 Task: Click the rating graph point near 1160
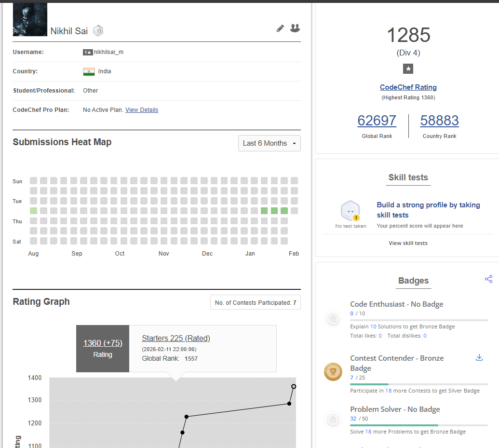tap(182, 433)
